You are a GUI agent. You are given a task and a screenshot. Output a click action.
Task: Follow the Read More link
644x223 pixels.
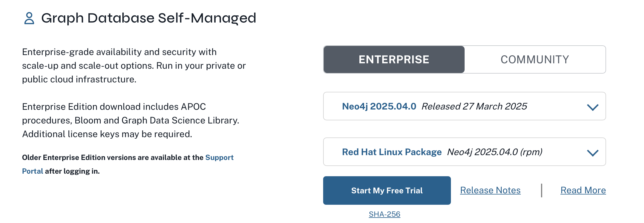[583, 190]
